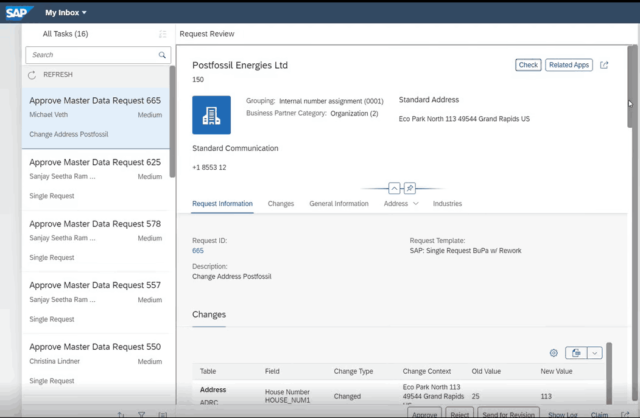
Task: Open the General Information tab
Action: 339,204
